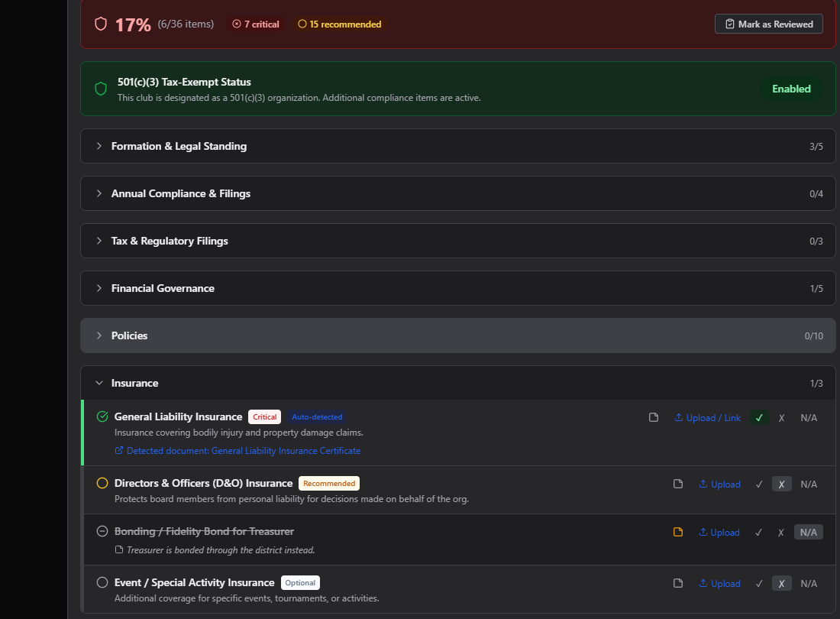Open the orange note icon for Bonding row
This screenshot has height=619, width=840.
[678, 532]
